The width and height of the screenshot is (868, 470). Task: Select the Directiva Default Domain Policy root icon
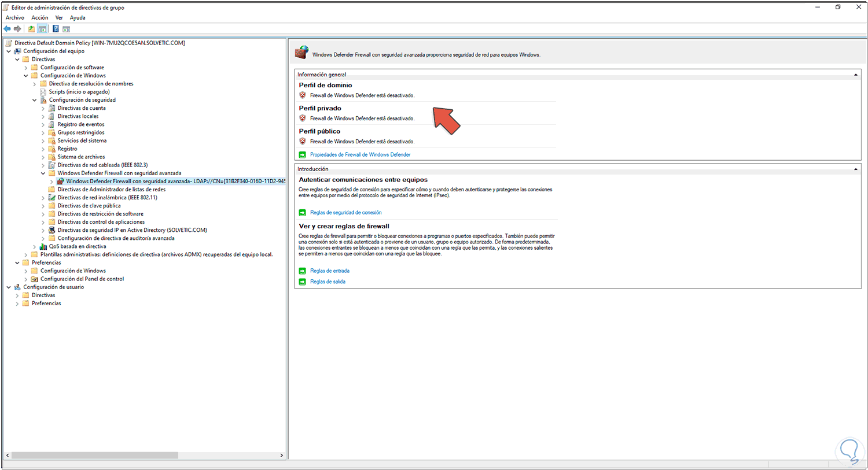(9, 43)
